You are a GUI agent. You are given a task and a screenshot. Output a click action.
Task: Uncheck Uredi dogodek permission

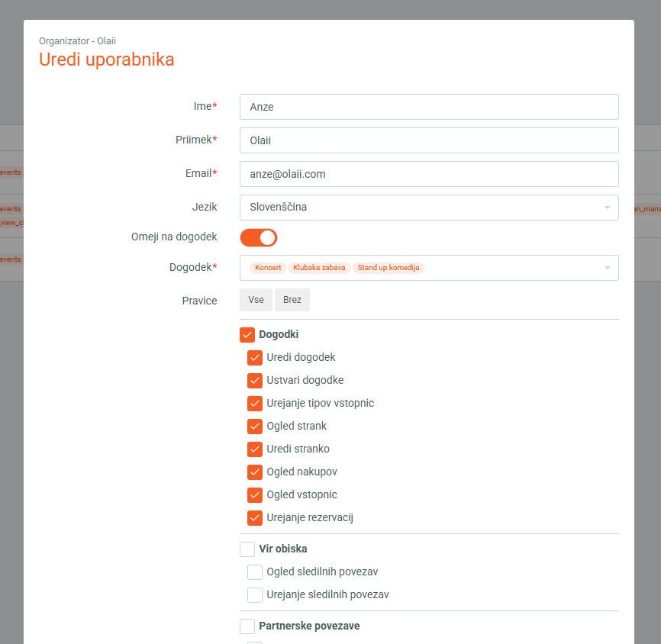(255, 357)
